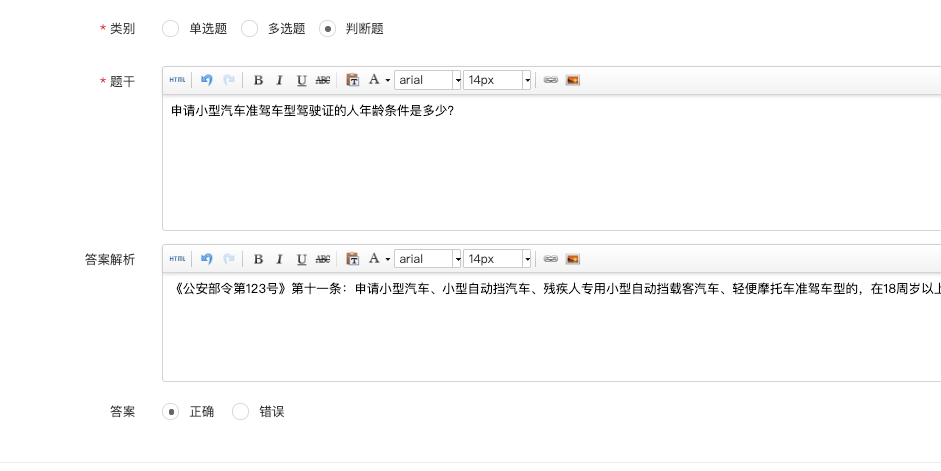Insert link in the 题干 editor

[550, 80]
